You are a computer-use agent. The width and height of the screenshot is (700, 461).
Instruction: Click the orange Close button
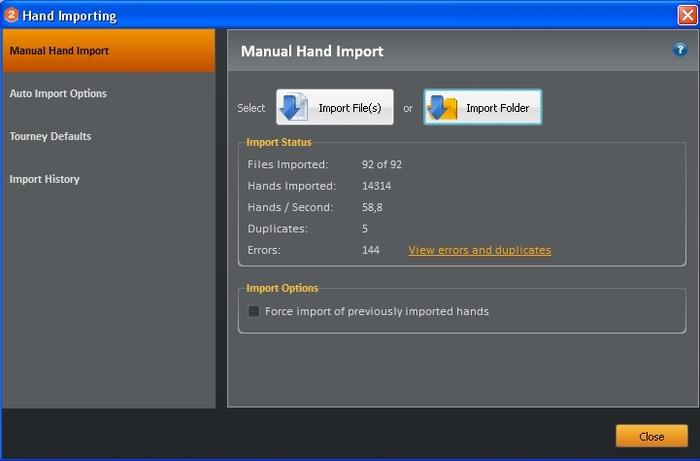651,436
